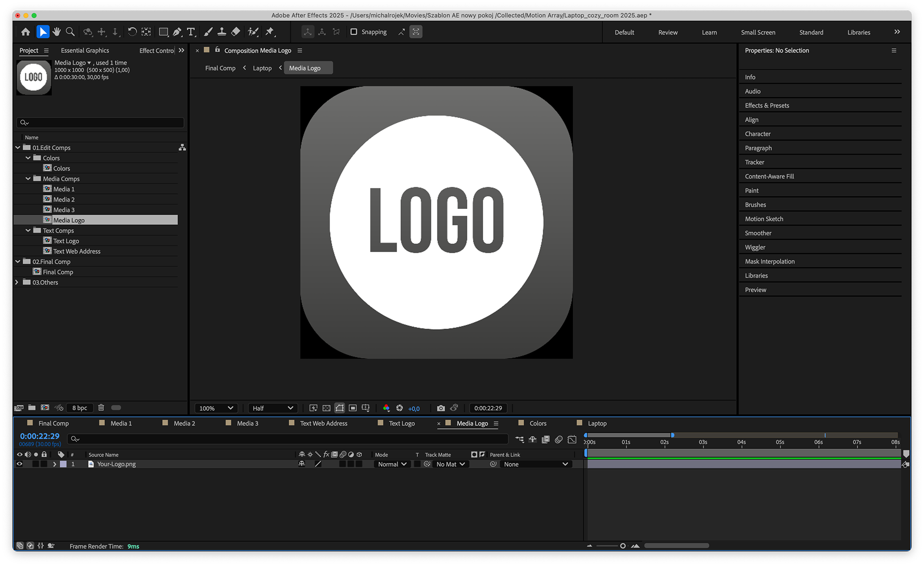Take snapshot with camera icon
Image resolution: width=924 pixels, height=566 pixels.
[x=440, y=408]
